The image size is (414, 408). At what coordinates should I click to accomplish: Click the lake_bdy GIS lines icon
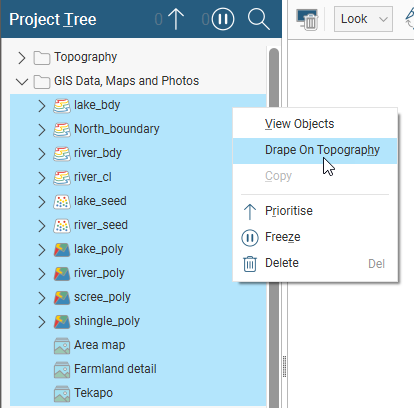click(x=62, y=105)
